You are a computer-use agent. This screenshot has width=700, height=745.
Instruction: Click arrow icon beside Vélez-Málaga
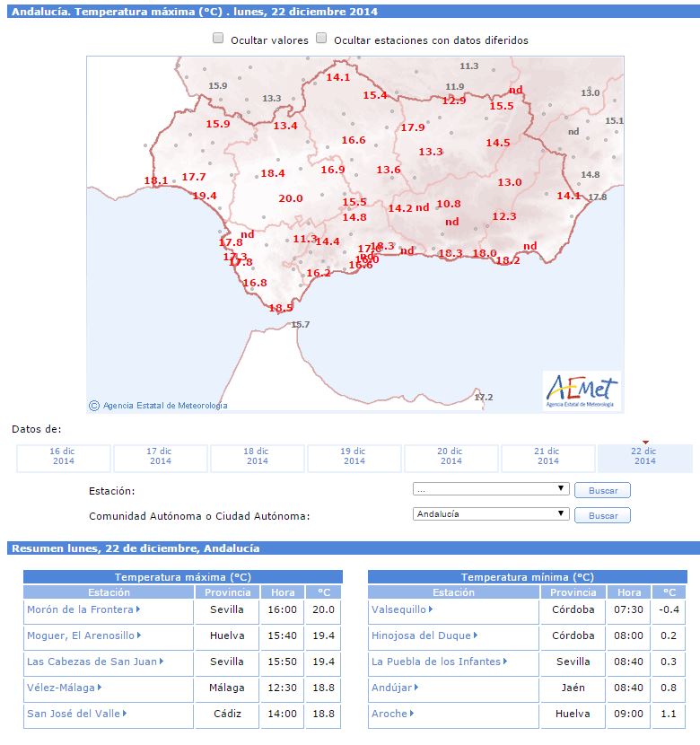100,688
